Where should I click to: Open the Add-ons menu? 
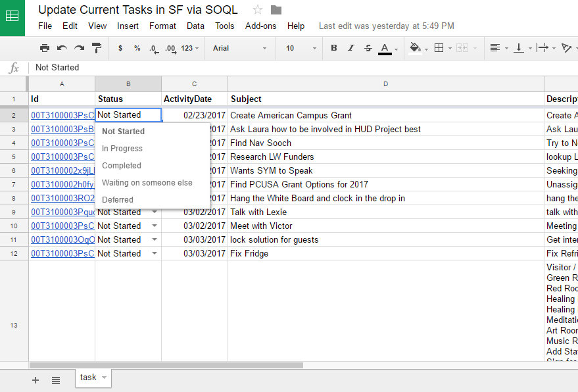pyautogui.click(x=260, y=26)
